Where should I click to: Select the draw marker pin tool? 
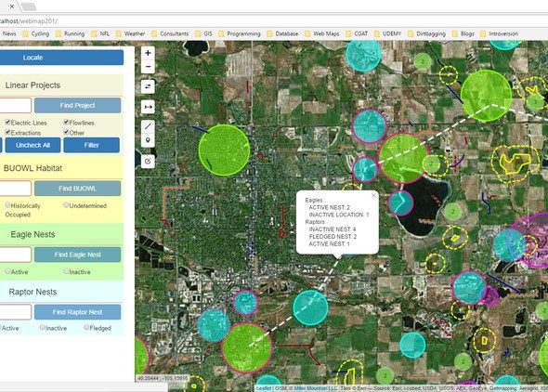tap(148, 140)
